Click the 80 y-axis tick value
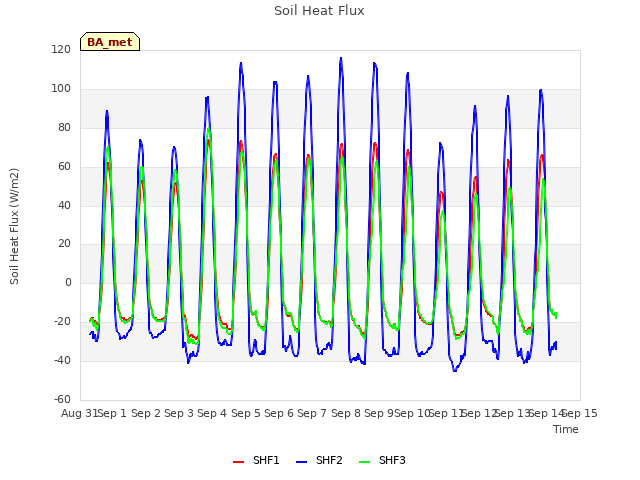 point(64,128)
